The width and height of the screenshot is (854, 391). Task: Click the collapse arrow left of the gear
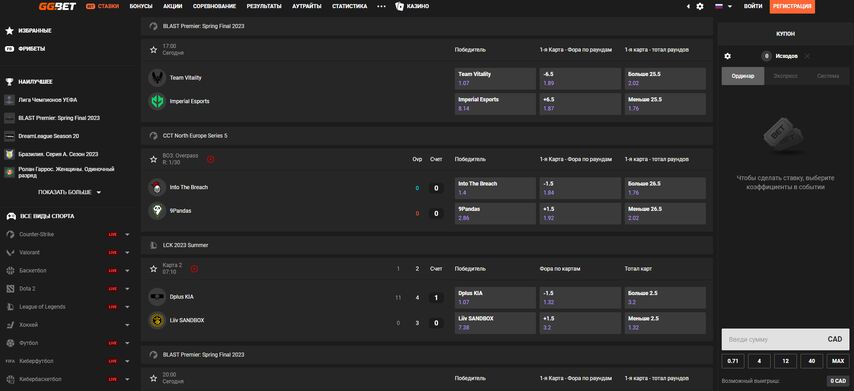coord(688,7)
